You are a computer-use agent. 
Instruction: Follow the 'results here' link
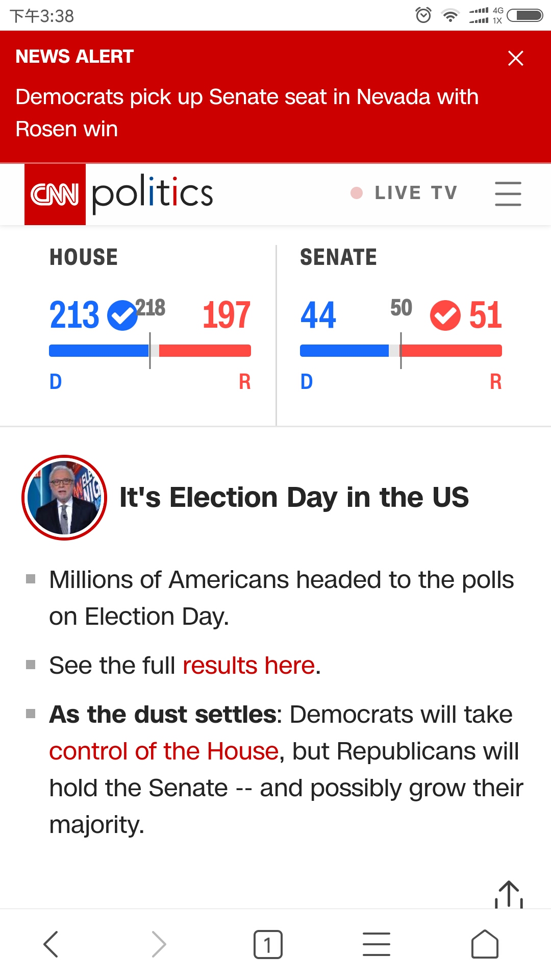[248, 666]
